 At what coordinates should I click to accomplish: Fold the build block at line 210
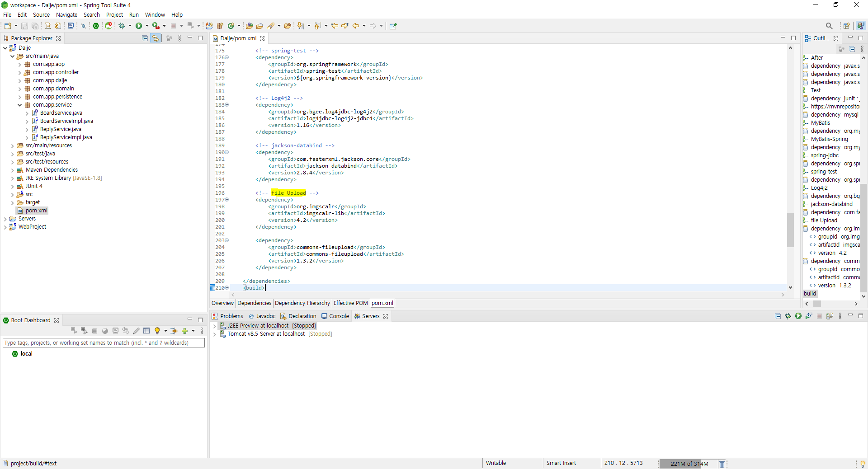click(x=227, y=288)
